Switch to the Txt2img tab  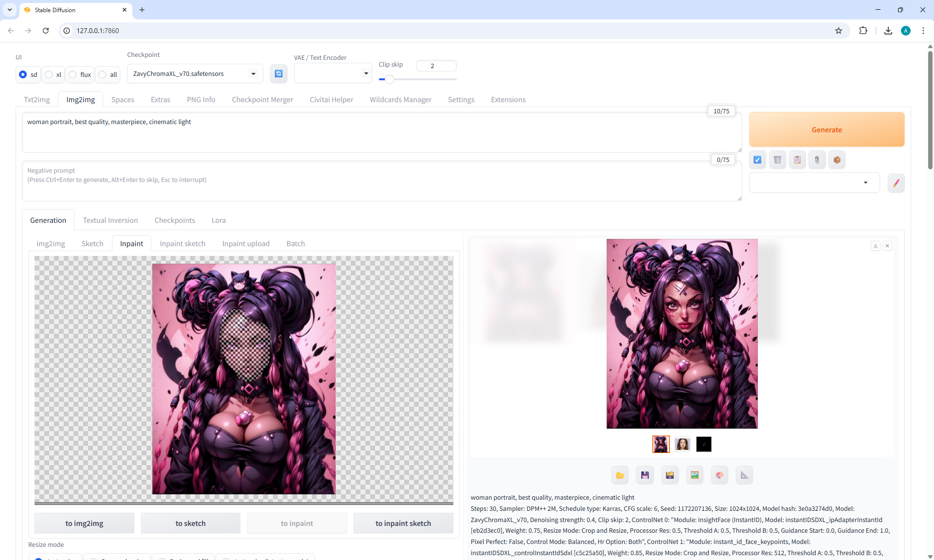(37, 100)
